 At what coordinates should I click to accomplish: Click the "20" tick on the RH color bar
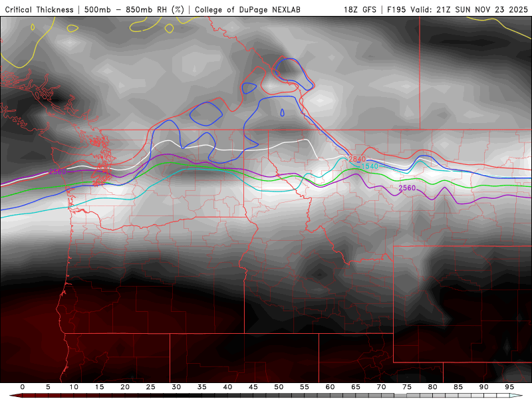125,387
